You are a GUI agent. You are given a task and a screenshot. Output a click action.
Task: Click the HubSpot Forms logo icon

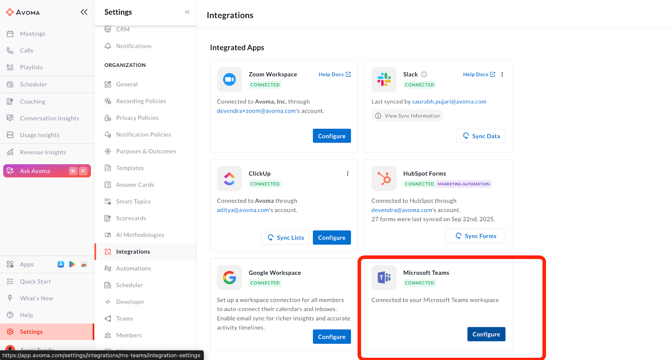coord(384,179)
